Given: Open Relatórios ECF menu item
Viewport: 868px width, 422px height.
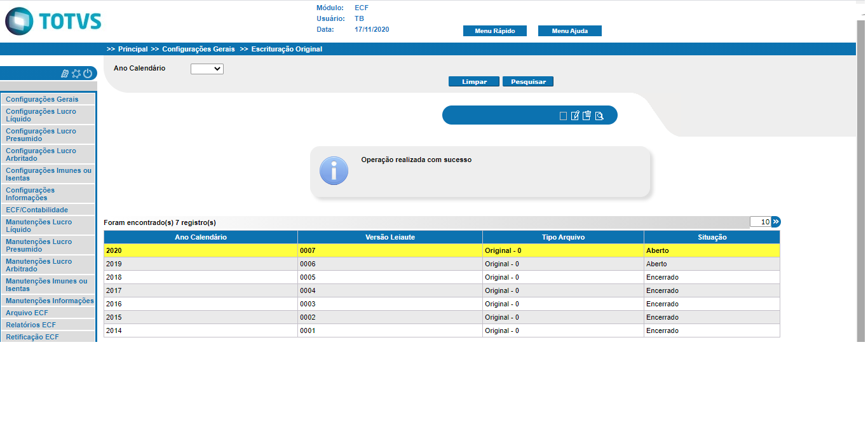Looking at the screenshot, I should [x=48, y=325].
